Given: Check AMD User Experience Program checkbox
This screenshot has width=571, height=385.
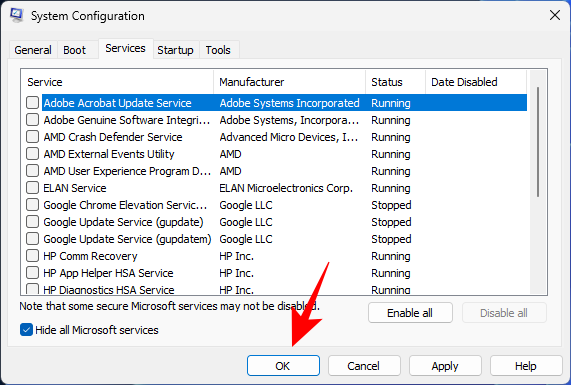Looking at the screenshot, I should coord(32,171).
